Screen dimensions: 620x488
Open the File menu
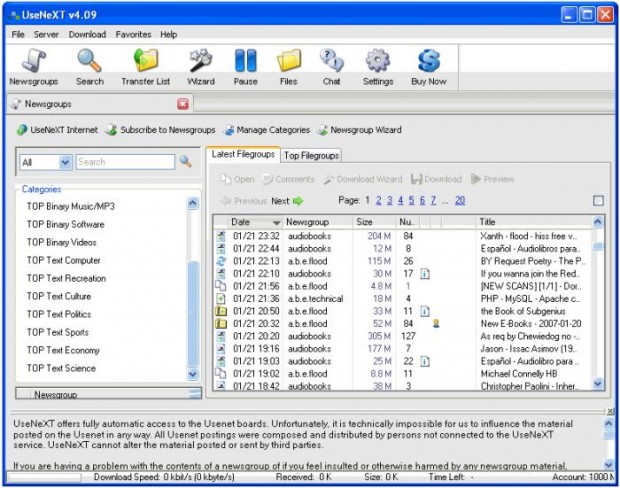(18, 34)
